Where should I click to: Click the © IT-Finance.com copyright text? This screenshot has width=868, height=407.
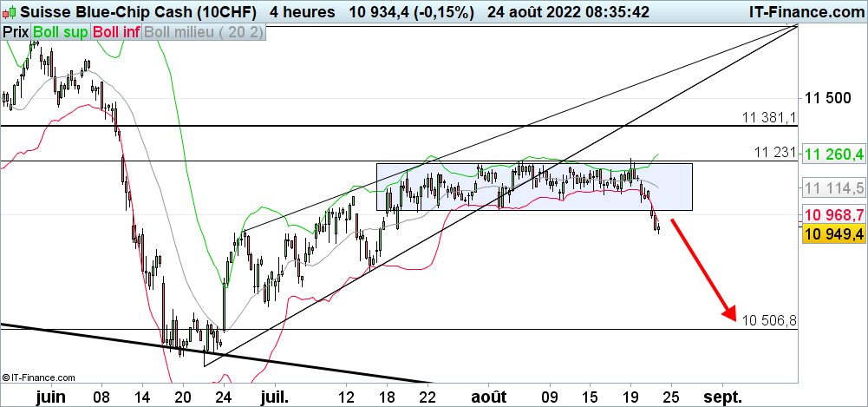[x=40, y=377]
